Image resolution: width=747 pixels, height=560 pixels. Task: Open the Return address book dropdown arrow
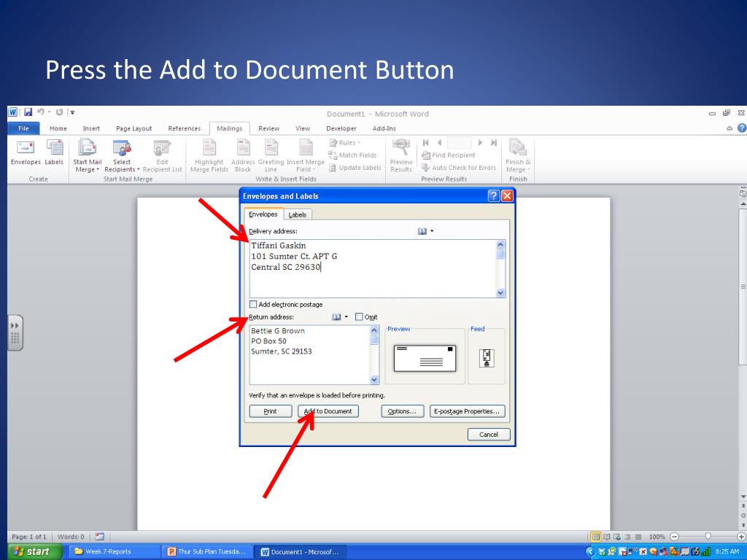(x=347, y=316)
